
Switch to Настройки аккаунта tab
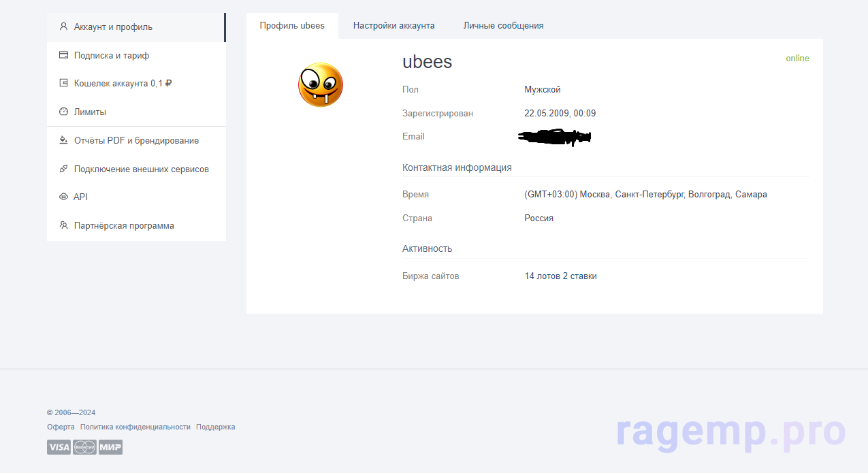pos(393,26)
